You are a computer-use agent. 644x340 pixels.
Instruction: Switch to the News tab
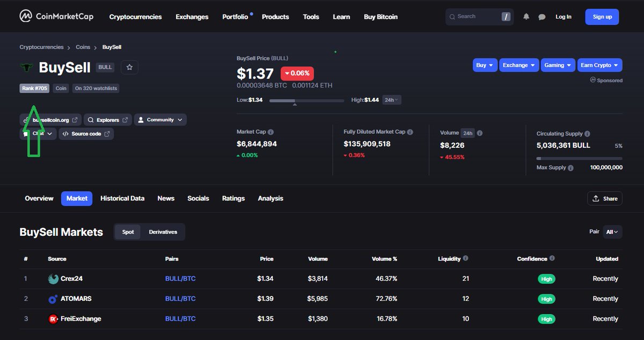[166, 198]
